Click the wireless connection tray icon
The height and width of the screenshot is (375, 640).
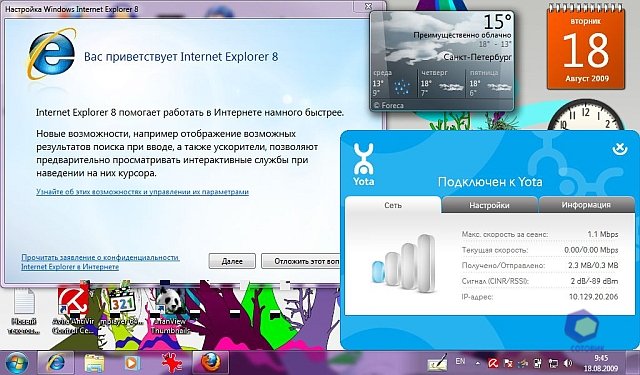[x=523, y=363]
